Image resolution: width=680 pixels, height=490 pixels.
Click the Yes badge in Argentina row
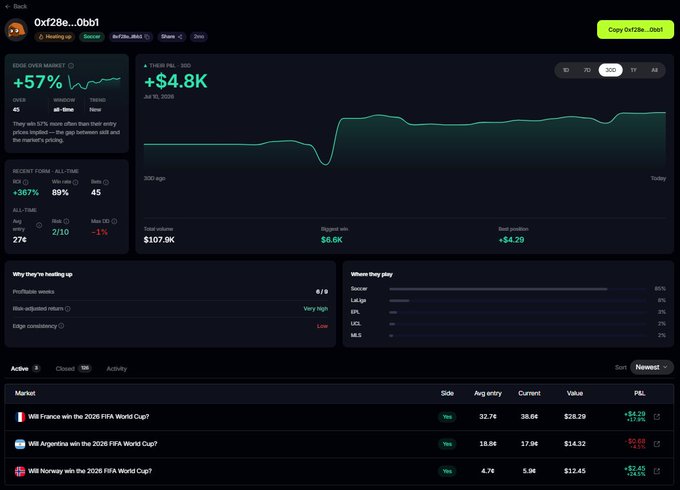(x=447, y=444)
